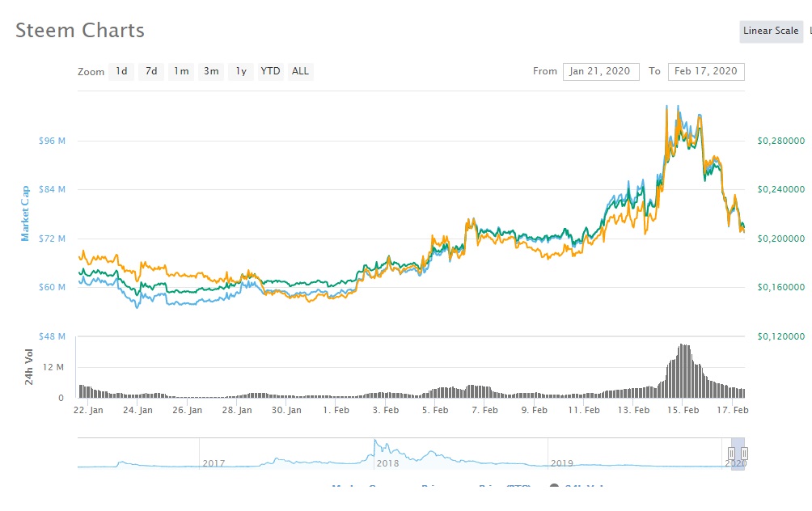
Task: Edit the From date field
Action: point(601,71)
